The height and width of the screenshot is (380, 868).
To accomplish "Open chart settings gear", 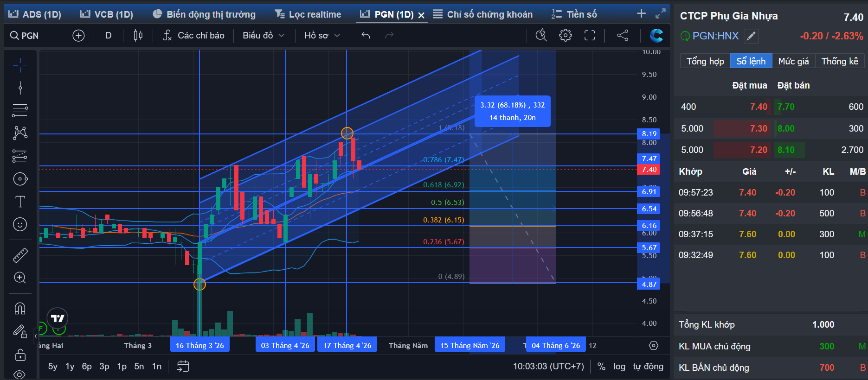I will coord(566,35).
